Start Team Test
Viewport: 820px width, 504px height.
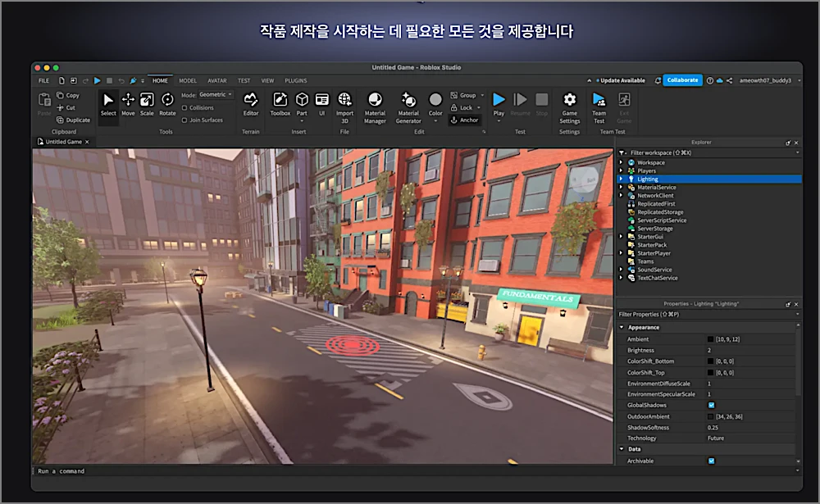point(599,107)
